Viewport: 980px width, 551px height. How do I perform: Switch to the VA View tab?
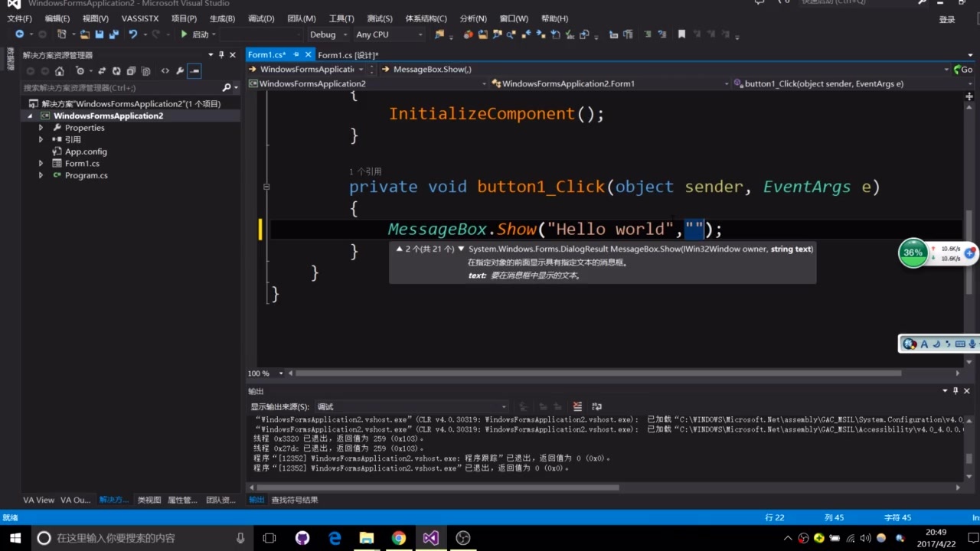coord(38,500)
